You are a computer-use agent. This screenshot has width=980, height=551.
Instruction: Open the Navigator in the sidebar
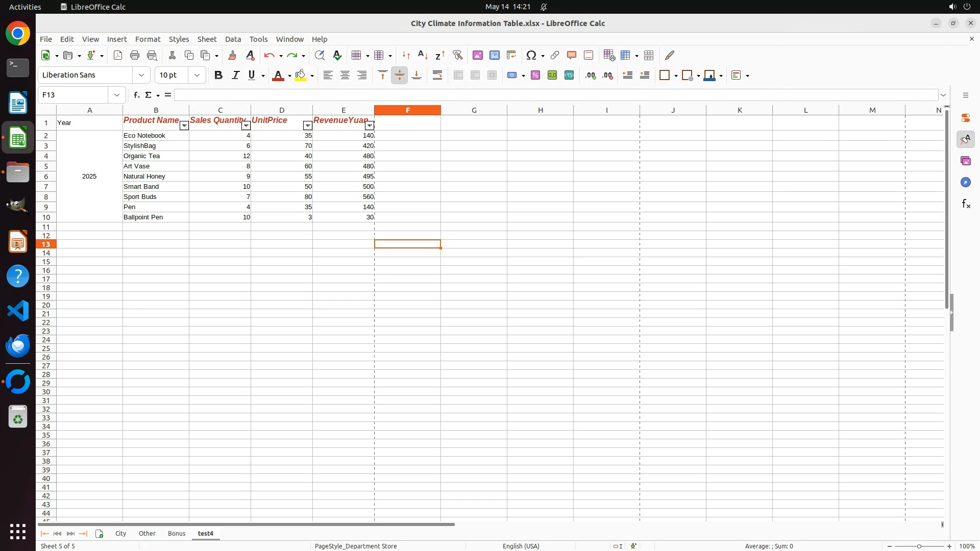point(965,182)
